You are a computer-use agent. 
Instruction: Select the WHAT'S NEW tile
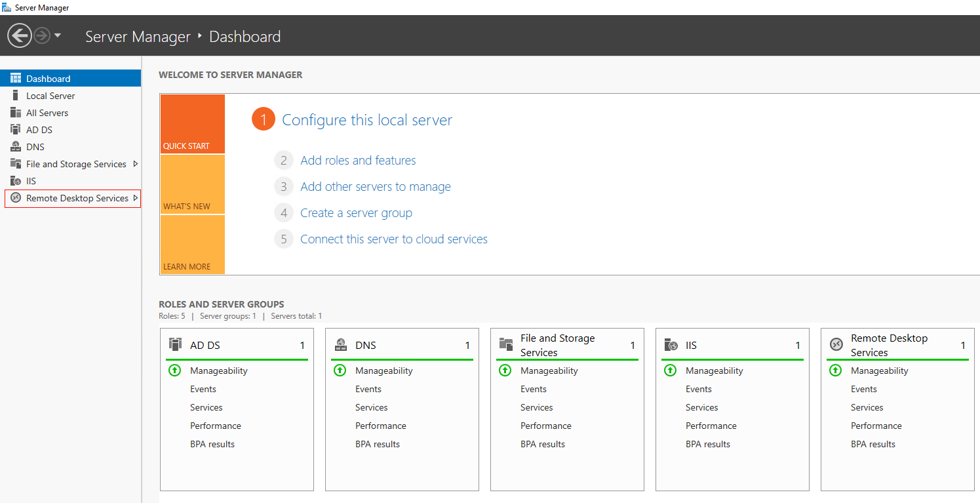[x=192, y=185]
